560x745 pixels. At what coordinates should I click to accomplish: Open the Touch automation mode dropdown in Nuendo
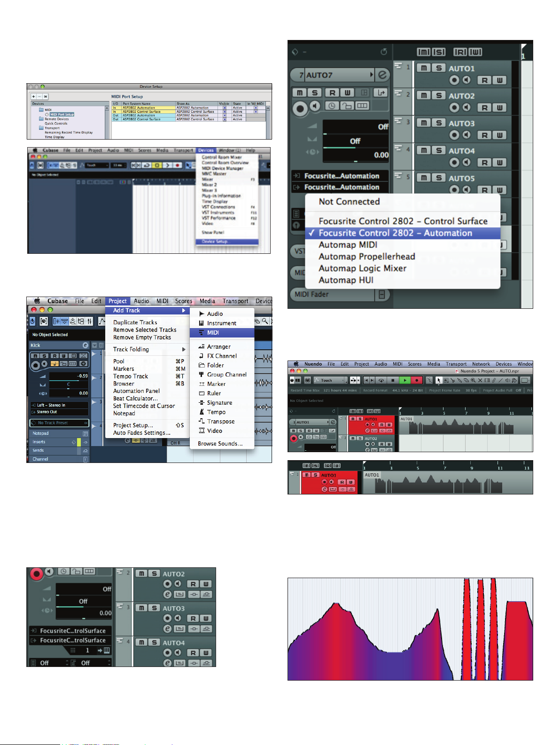331,380
